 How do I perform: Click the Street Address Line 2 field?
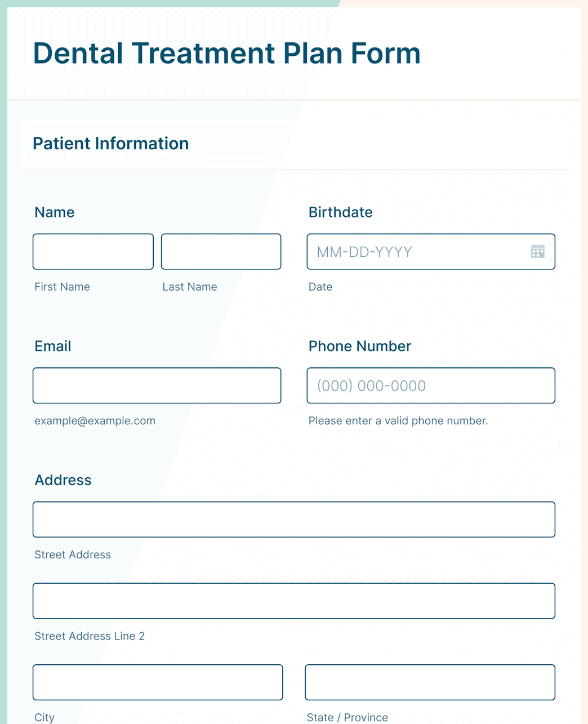293,601
